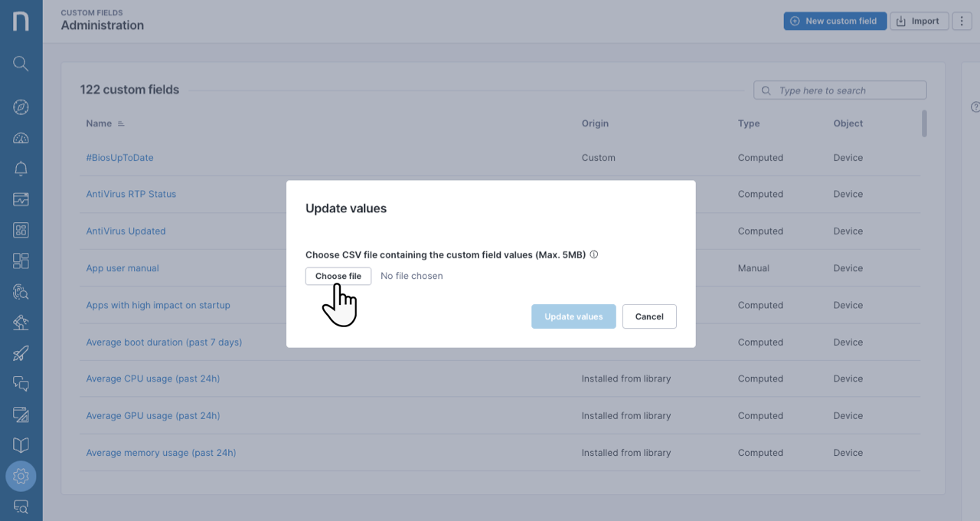Open the open-book icon in sidebar
The width and height of the screenshot is (980, 521).
tap(21, 445)
